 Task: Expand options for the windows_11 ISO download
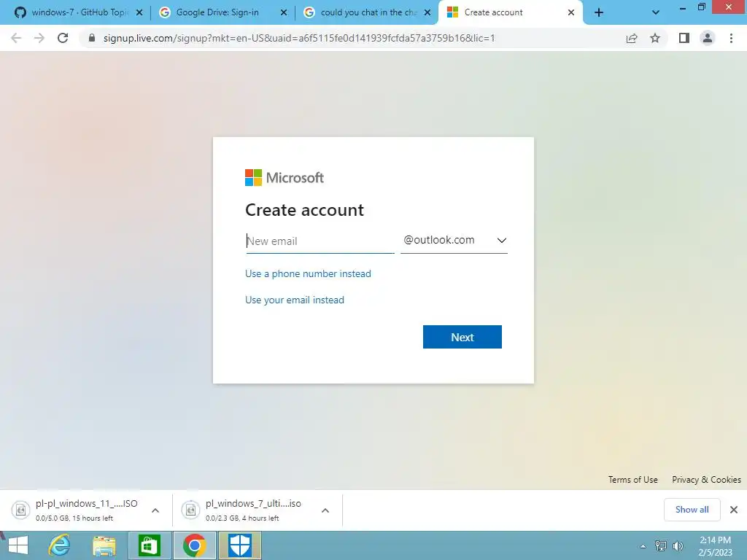click(x=155, y=510)
